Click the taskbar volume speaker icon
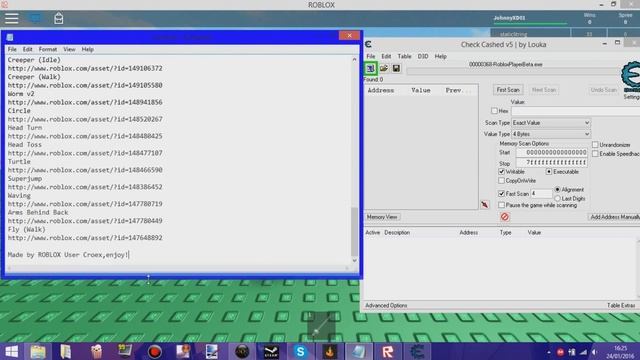Image resolution: width=640 pixels, height=360 pixels. [595, 352]
